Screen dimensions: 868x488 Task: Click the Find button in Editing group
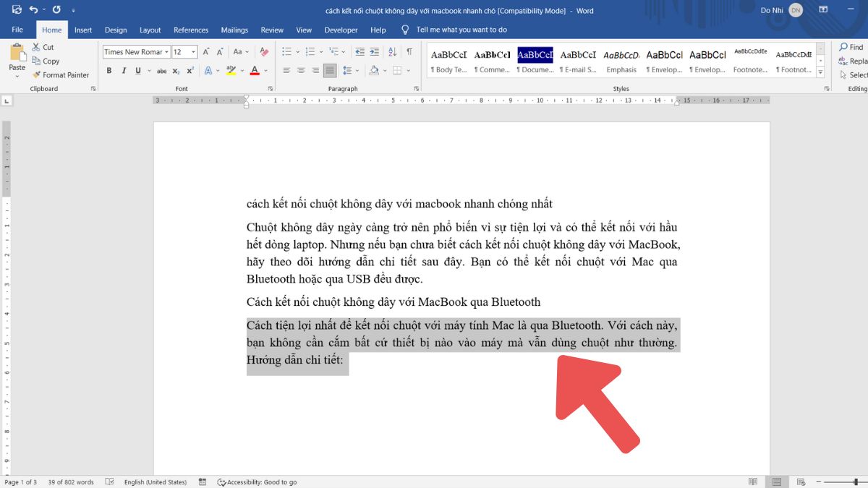click(851, 47)
